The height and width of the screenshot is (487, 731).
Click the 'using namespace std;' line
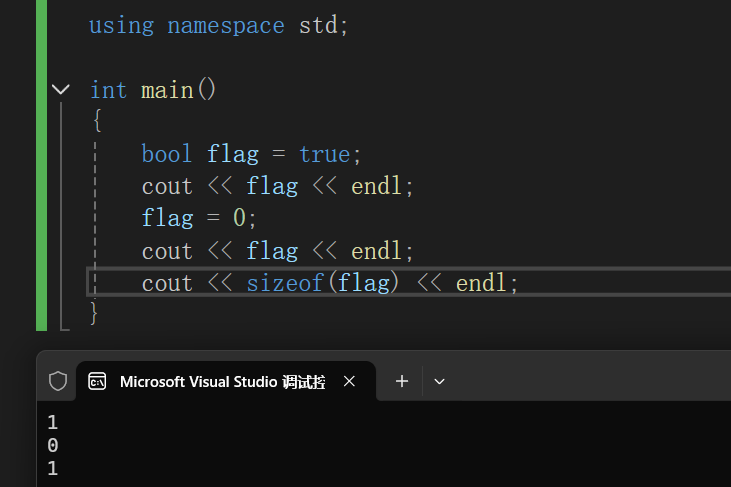click(x=219, y=25)
